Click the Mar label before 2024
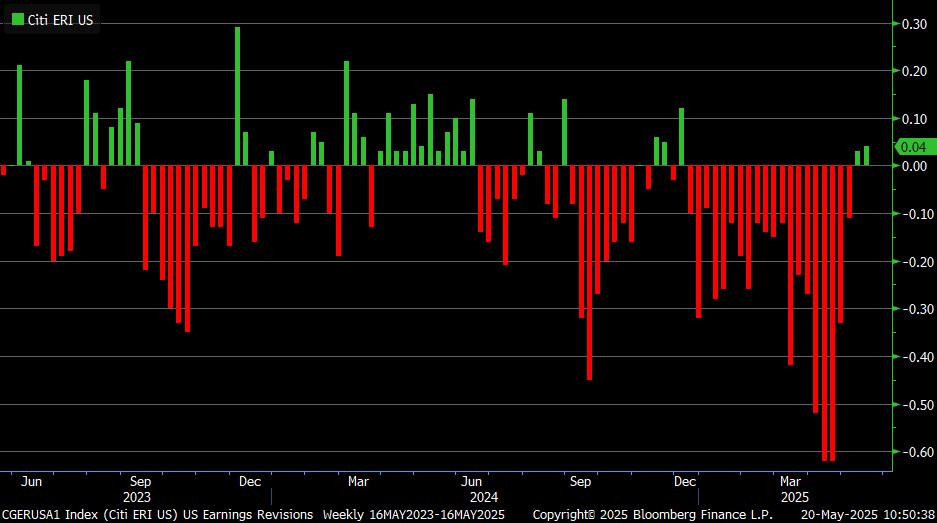The image size is (937, 523). [358, 481]
